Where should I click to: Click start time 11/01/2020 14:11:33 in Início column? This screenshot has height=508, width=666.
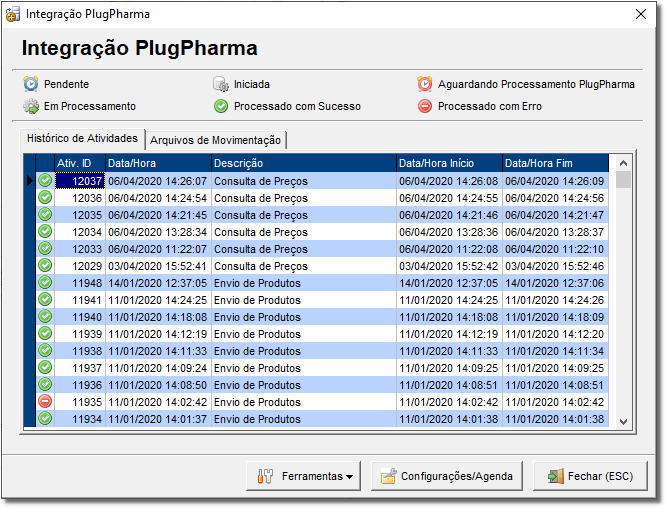click(448, 351)
